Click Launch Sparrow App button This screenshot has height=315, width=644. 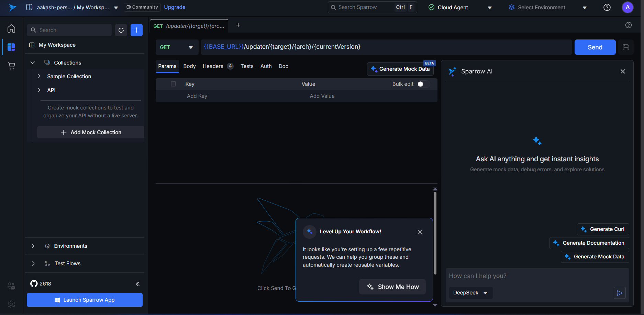click(x=85, y=300)
